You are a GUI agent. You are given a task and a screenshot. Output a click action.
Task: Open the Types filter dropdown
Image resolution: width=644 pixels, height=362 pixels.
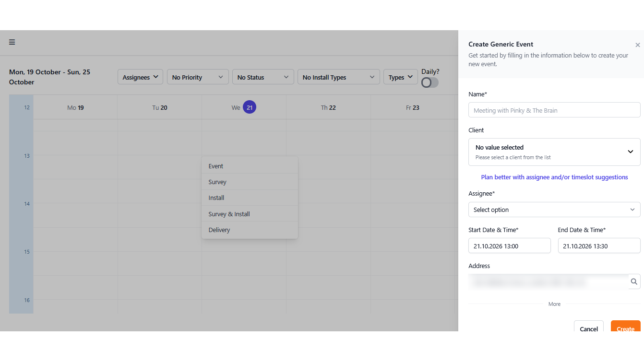(401, 77)
